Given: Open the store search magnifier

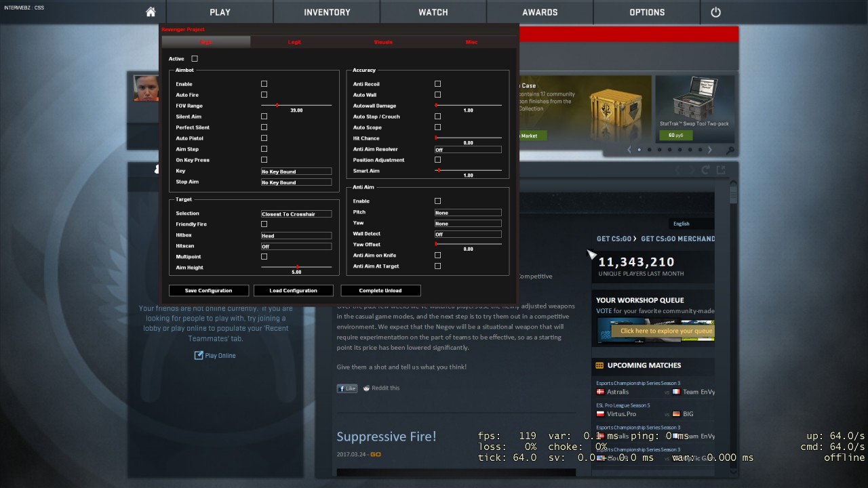Looking at the screenshot, I should pyautogui.click(x=730, y=150).
